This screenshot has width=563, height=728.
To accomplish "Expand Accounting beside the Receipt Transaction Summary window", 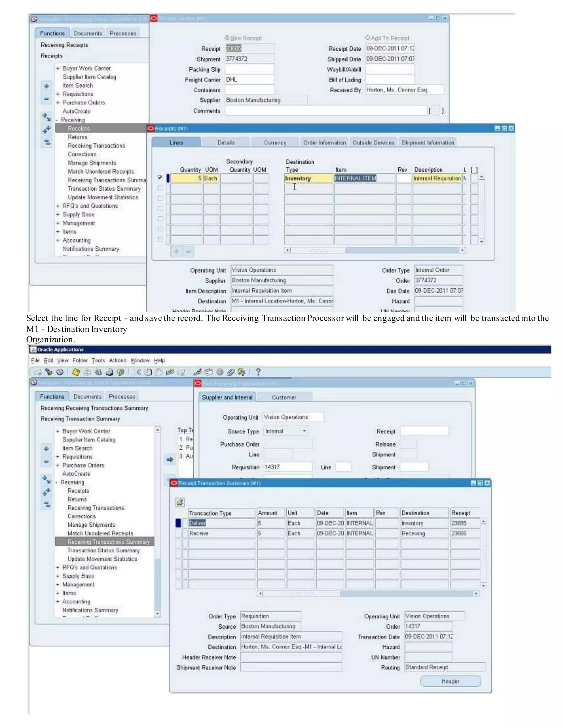I will [57, 602].
